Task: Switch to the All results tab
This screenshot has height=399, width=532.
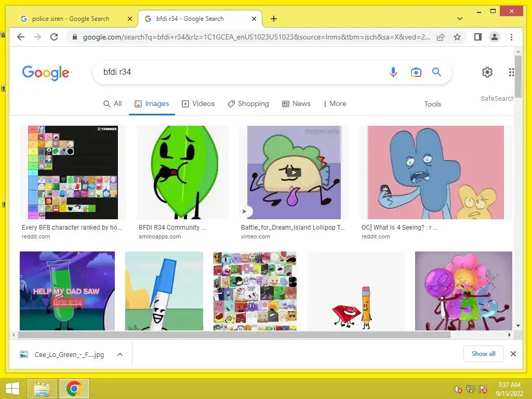Action: point(112,104)
